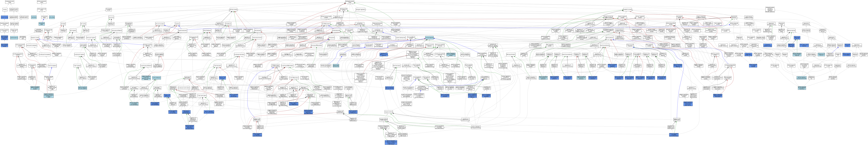Click the 'response to nitrogen dioxide' node

pos(748,54)
